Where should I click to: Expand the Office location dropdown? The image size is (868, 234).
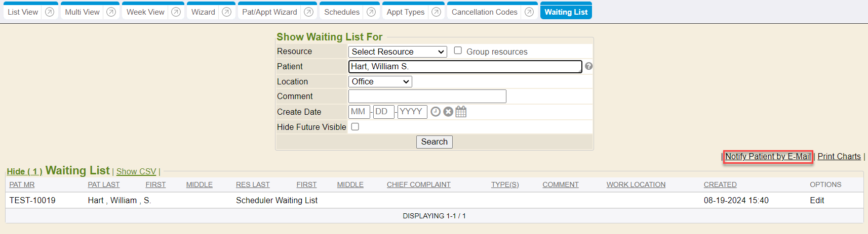[x=380, y=81]
